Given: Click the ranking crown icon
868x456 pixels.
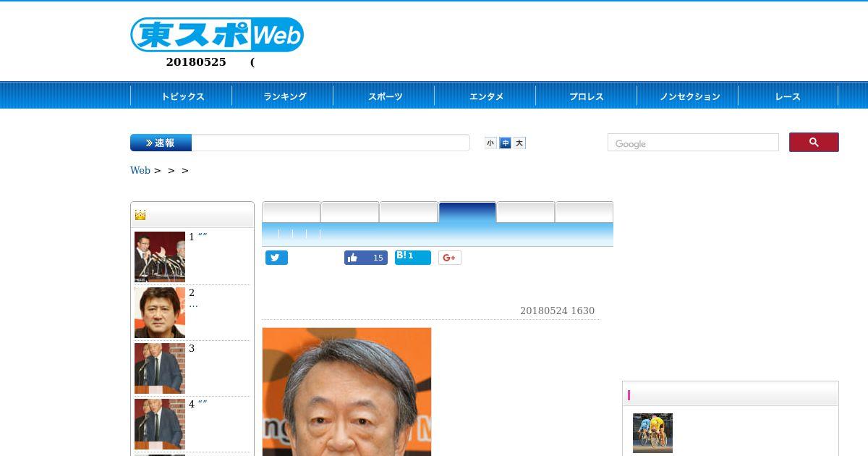Looking at the screenshot, I should coord(140,215).
